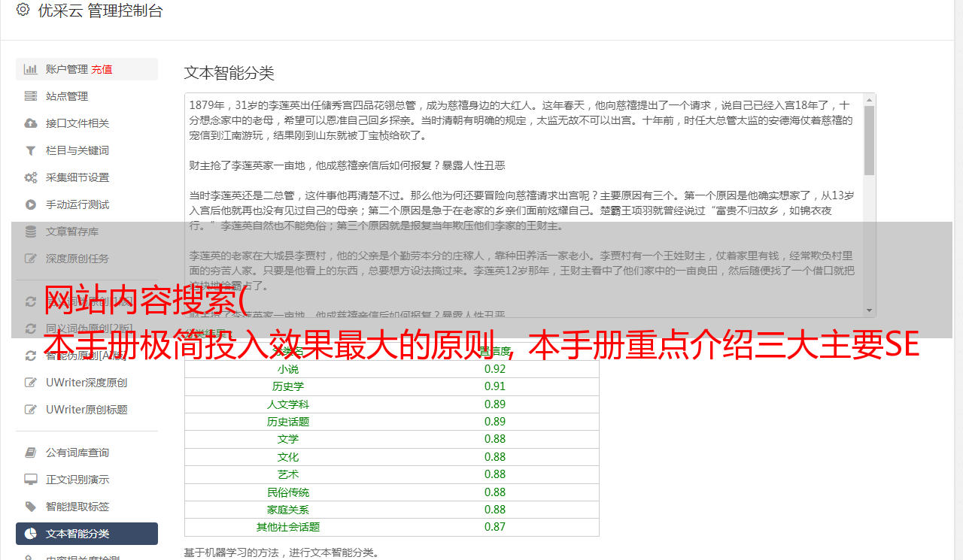Viewport: 963px width, 560px height.
Task: Click the database icon for 文章暂存库
Action: [x=31, y=232]
